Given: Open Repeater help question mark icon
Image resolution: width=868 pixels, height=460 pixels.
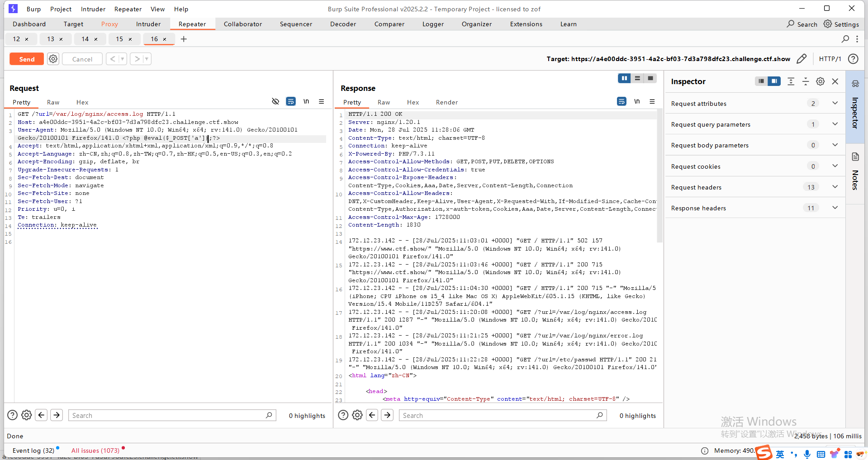Looking at the screenshot, I should (853, 59).
